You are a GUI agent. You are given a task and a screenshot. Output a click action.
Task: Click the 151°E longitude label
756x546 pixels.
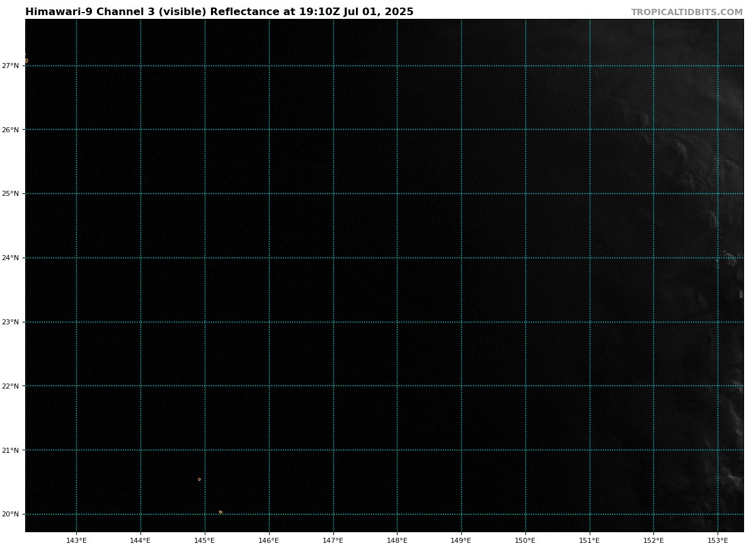[590, 540]
